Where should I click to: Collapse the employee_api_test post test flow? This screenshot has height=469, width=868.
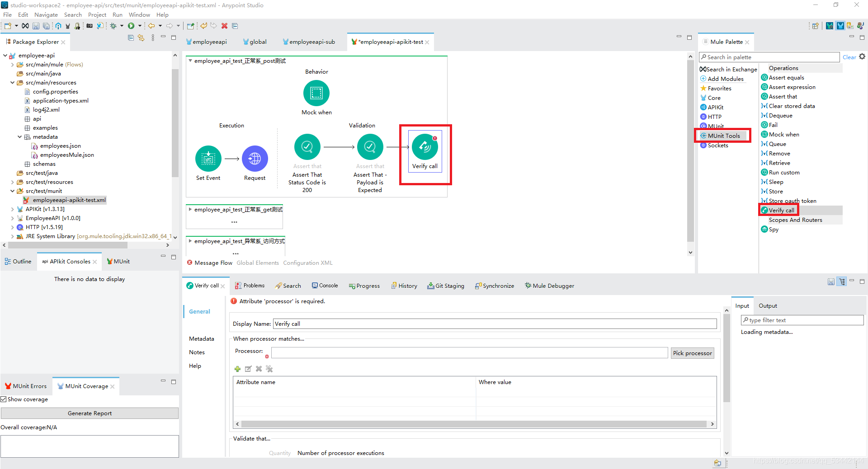point(190,61)
